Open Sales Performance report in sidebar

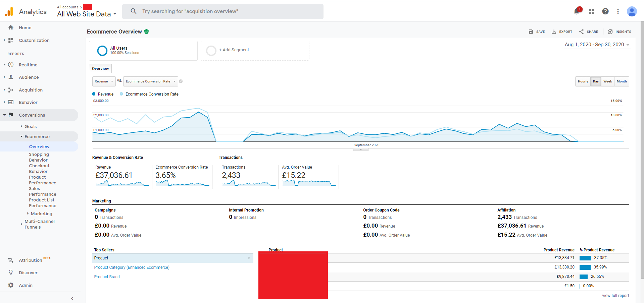tap(42, 191)
